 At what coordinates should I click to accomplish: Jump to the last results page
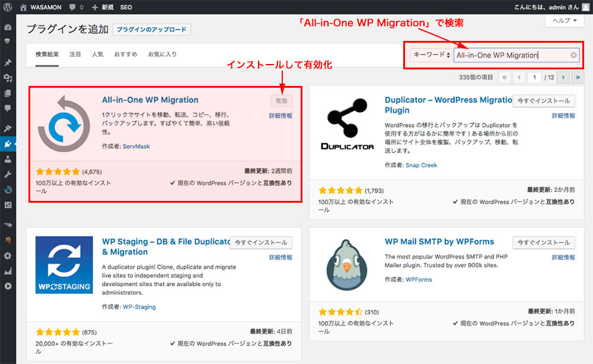coord(578,78)
